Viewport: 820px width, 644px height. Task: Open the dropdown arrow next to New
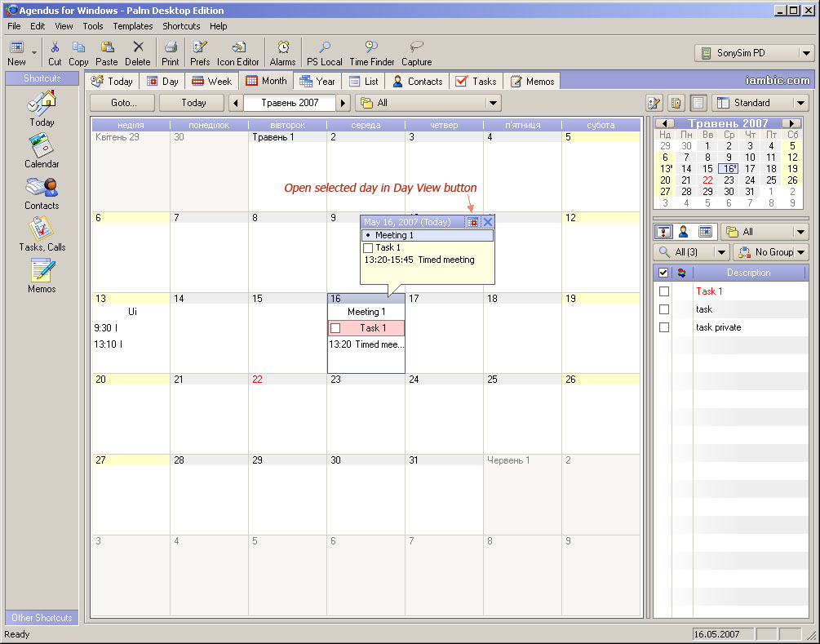coord(34,53)
